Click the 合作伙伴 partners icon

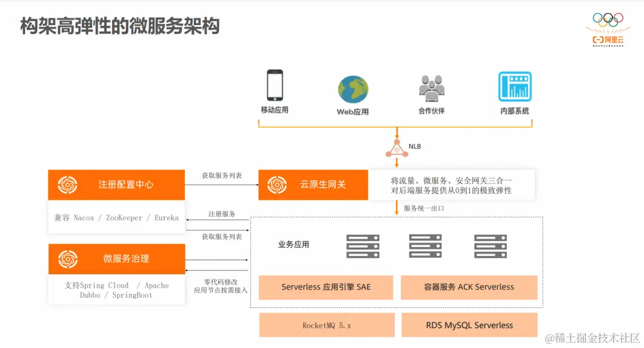(x=431, y=88)
